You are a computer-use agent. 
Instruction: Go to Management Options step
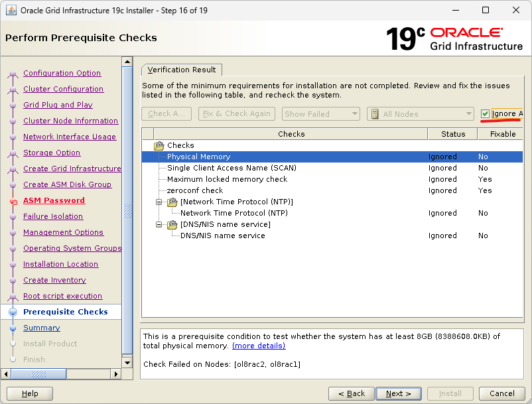[x=63, y=232]
